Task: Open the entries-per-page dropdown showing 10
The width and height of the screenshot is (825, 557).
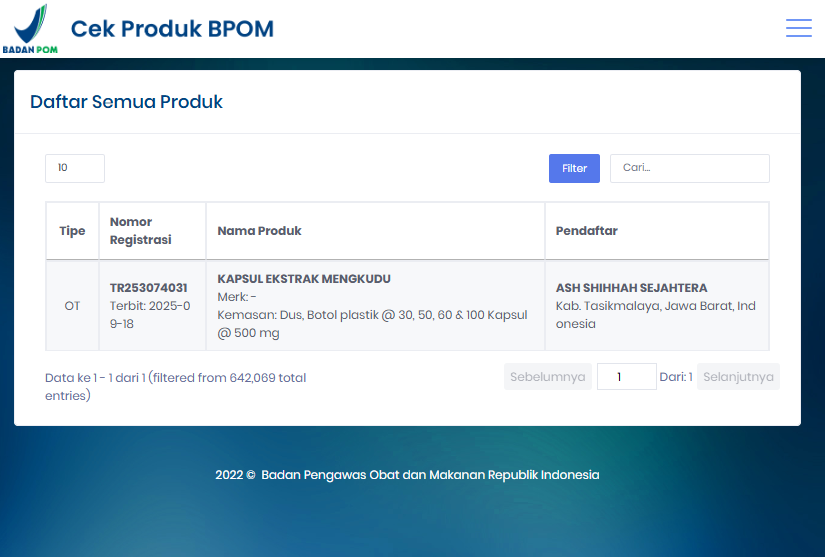Action: pos(75,168)
